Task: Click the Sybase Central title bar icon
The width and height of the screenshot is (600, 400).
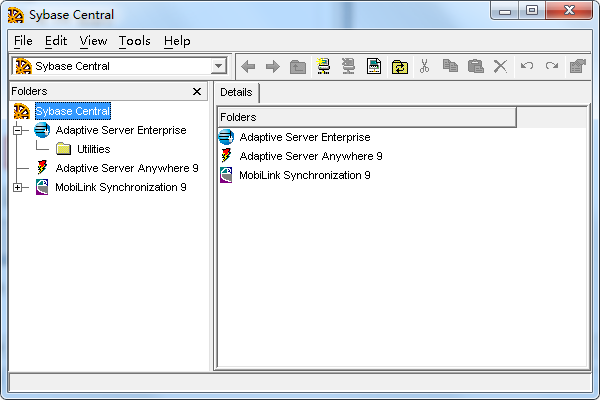Action: (16, 15)
